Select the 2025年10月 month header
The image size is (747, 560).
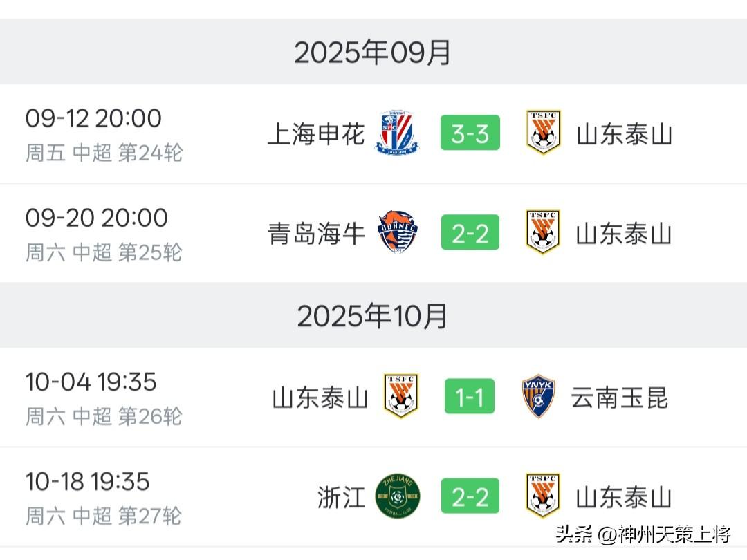pyautogui.click(x=373, y=316)
